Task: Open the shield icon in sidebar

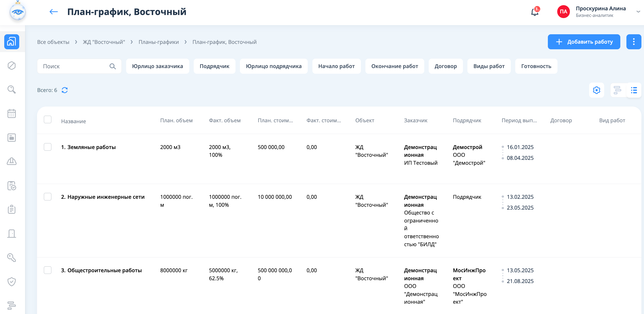Action: [x=11, y=282]
